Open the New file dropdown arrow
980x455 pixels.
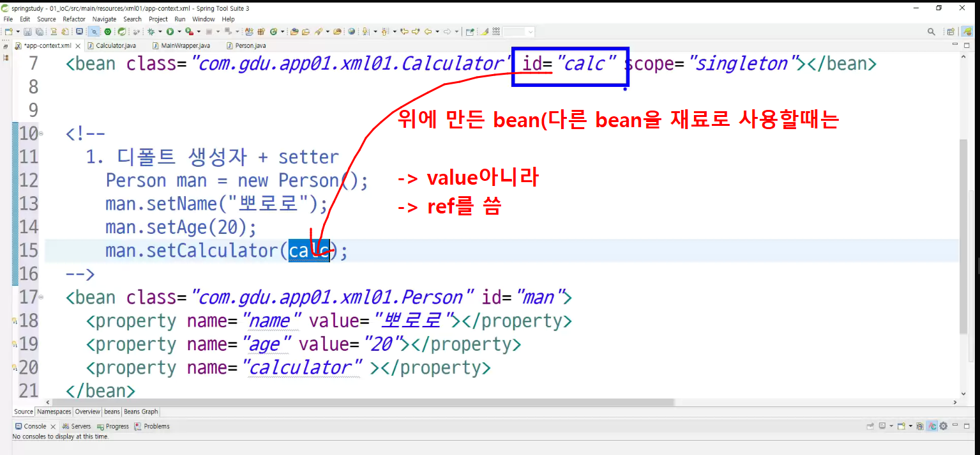click(x=18, y=31)
